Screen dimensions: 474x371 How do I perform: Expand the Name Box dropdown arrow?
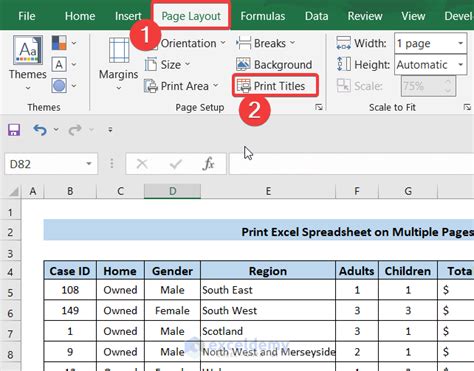[89, 164]
